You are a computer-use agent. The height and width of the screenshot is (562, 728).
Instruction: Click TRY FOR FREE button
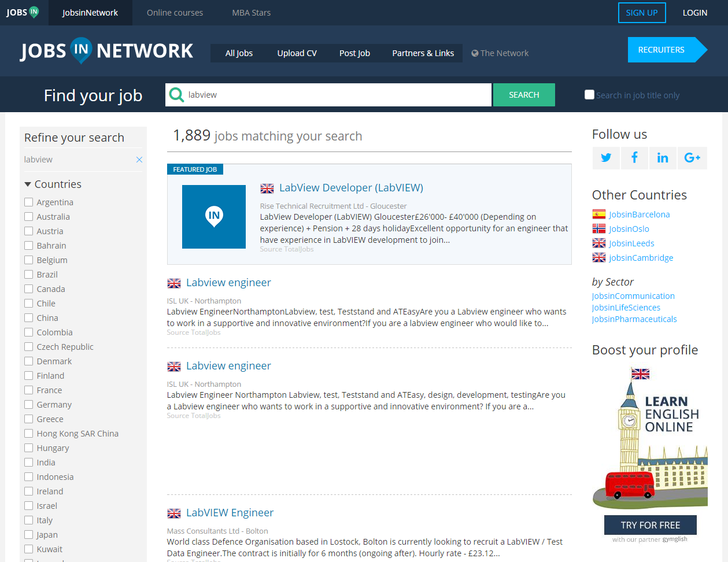pyautogui.click(x=650, y=525)
